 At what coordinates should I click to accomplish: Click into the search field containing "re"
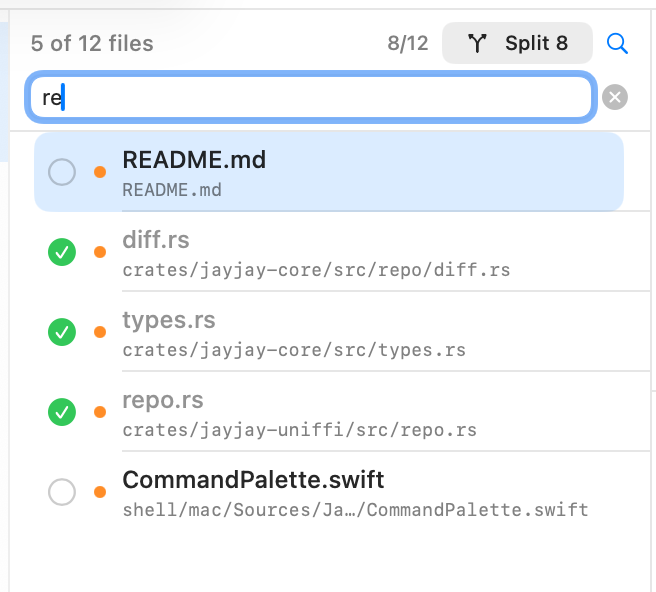tap(310, 97)
